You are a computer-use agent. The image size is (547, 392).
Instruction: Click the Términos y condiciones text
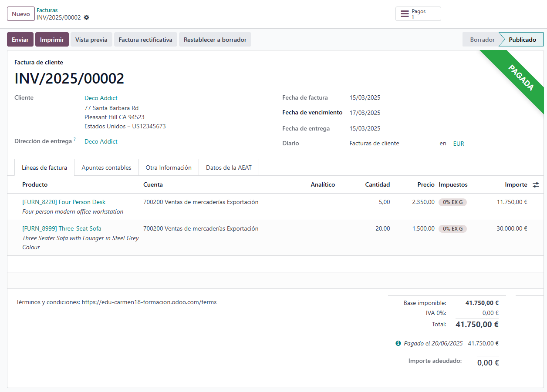(116, 302)
